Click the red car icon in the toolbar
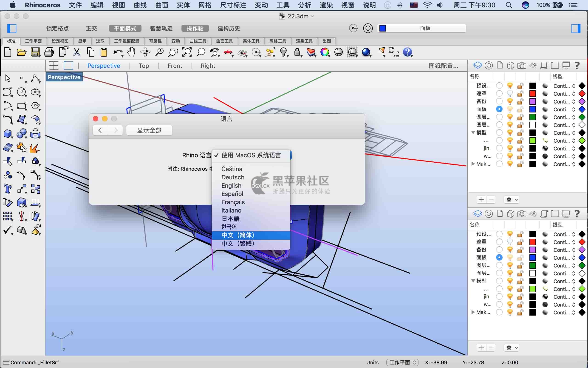The height and width of the screenshot is (368, 588). (228, 52)
